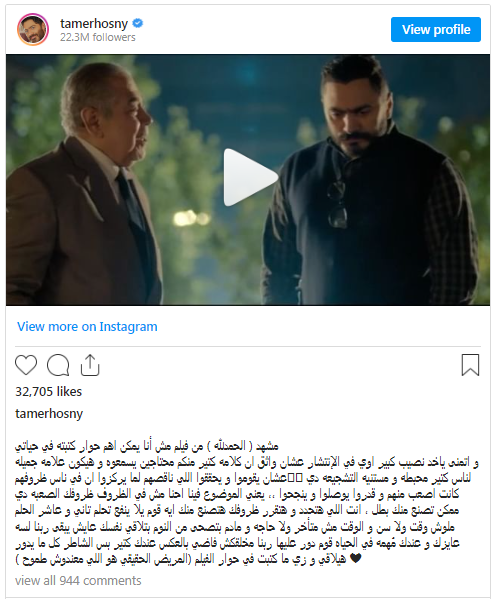Save the post with the bookmark icon
The height and width of the screenshot is (599, 496).
tap(470, 365)
